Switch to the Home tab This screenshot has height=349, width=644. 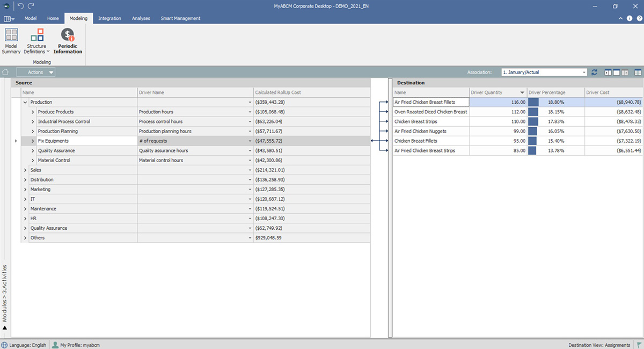point(53,18)
